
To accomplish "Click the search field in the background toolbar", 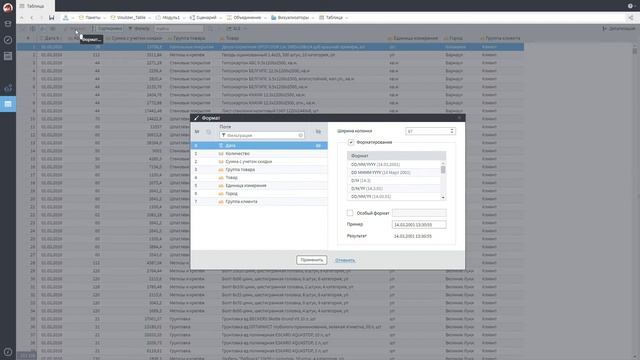I will [x=178, y=29].
